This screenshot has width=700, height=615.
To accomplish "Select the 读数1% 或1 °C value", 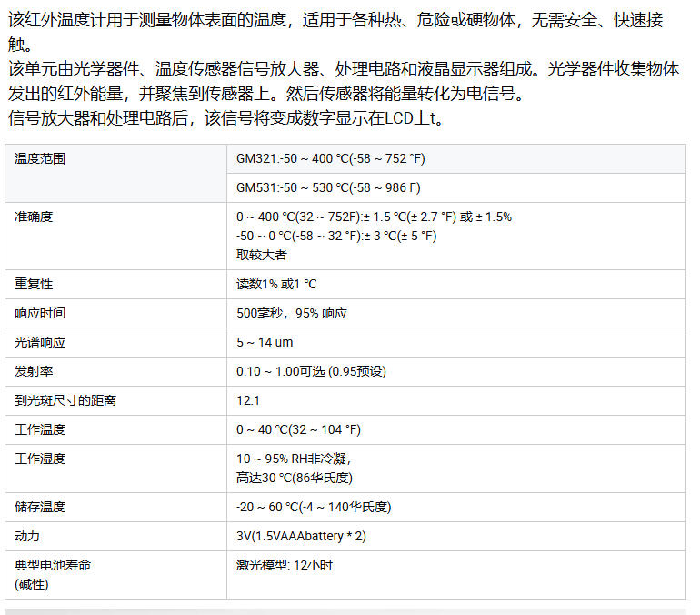I will [x=276, y=284].
